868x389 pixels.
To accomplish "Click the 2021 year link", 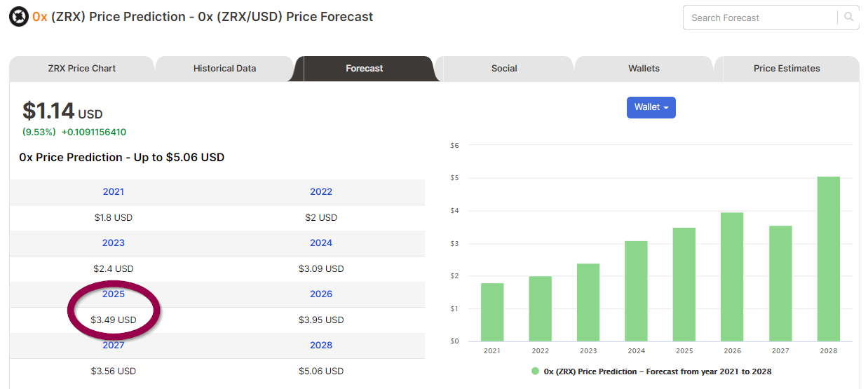I will tap(114, 191).
